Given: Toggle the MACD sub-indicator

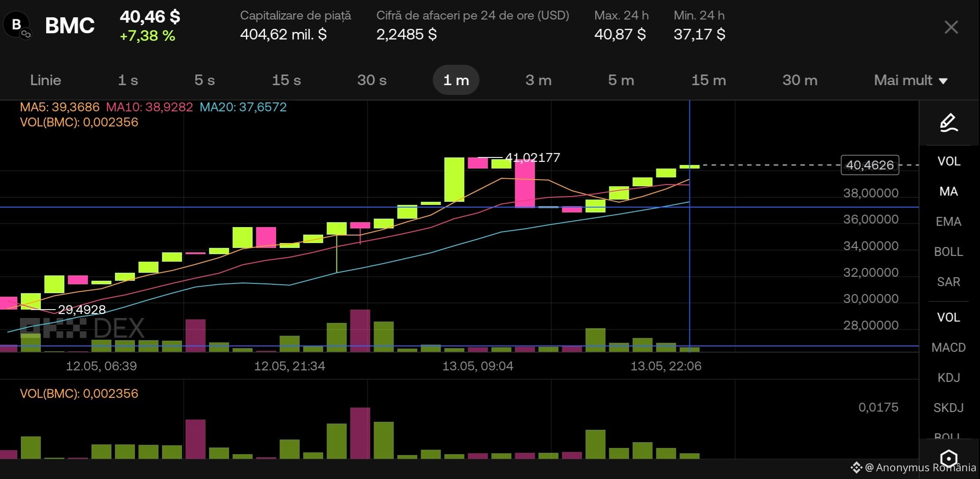Looking at the screenshot, I should click(x=949, y=348).
